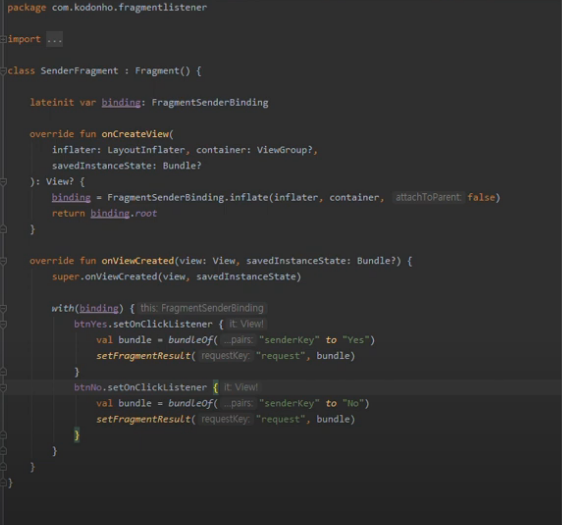This screenshot has height=525, width=562.
Task: Click savedInstanceState parameter in onCreateView
Action: point(102,166)
